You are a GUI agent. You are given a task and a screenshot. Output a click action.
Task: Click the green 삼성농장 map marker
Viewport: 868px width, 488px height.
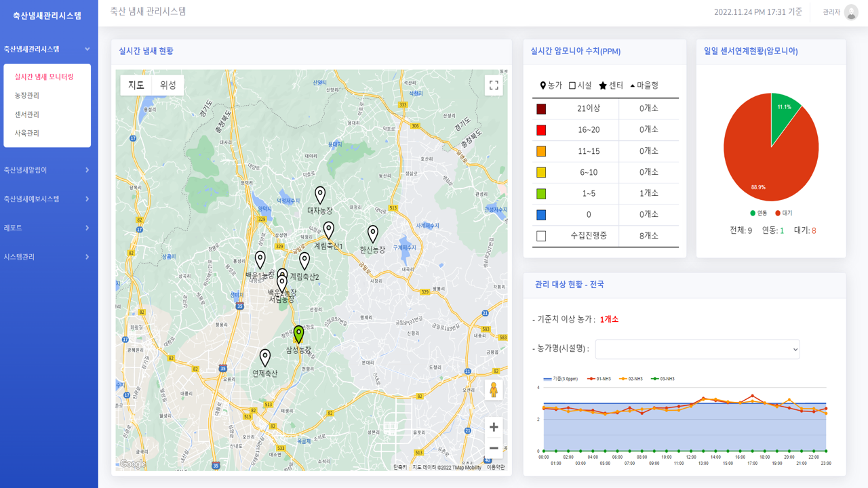(x=298, y=334)
